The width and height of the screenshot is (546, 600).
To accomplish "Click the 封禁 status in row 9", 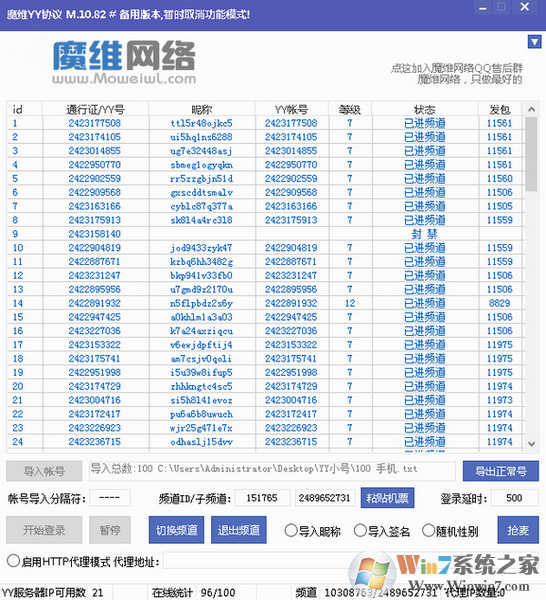I will [x=425, y=234].
